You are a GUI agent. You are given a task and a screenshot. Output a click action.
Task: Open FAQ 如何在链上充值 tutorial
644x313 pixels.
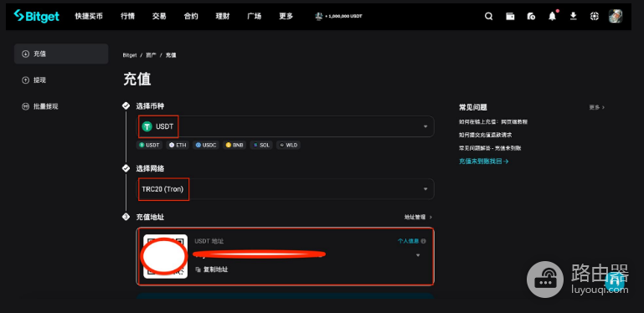(493, 122)
